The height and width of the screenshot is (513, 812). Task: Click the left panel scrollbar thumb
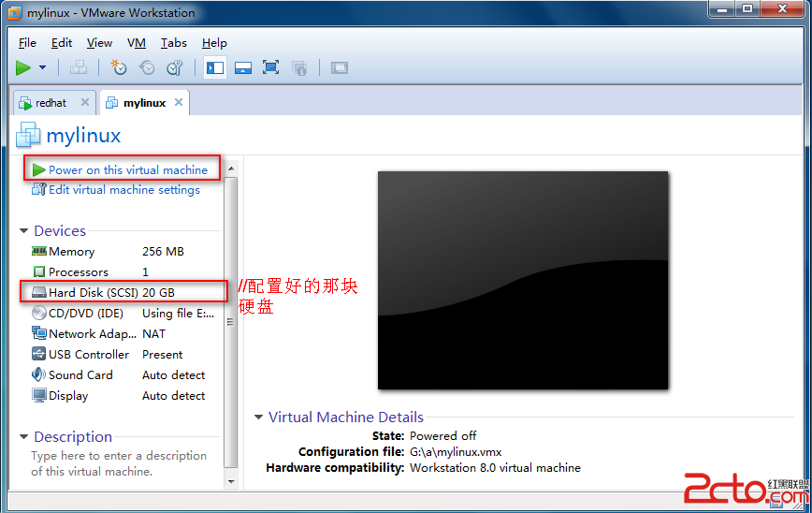231,322
